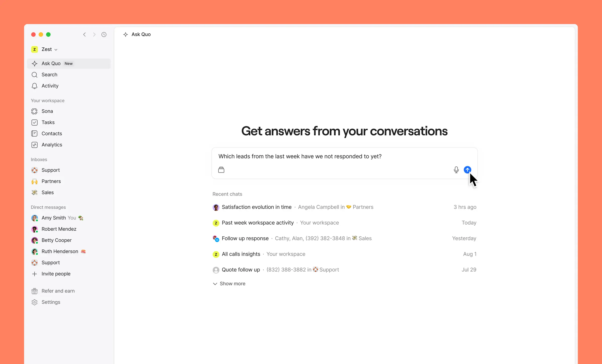Open Search in the sidebar
This screenshot has height=364, width=602.
pos(69,74)
